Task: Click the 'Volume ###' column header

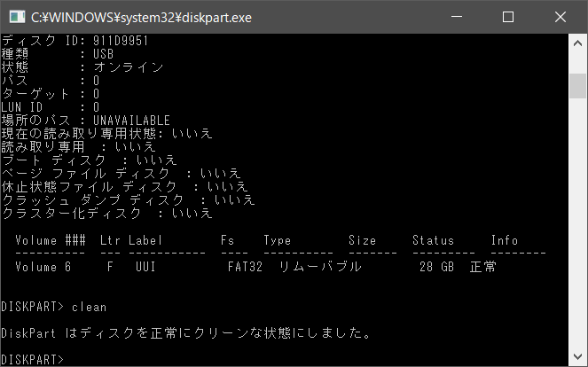Action: coord(51,240)
